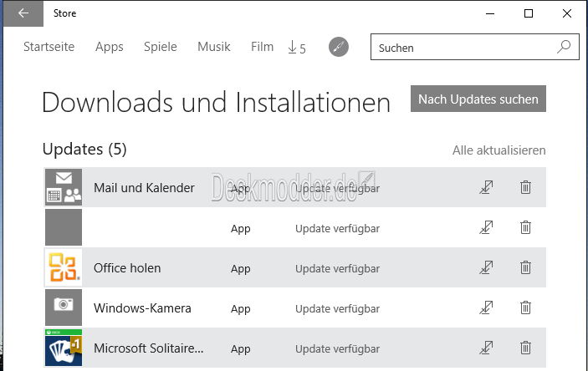Image resolution: width=588 pixels, height=371 pixels.
Task: Open the downloads indicator showing 5
Action: click(297, 48)
